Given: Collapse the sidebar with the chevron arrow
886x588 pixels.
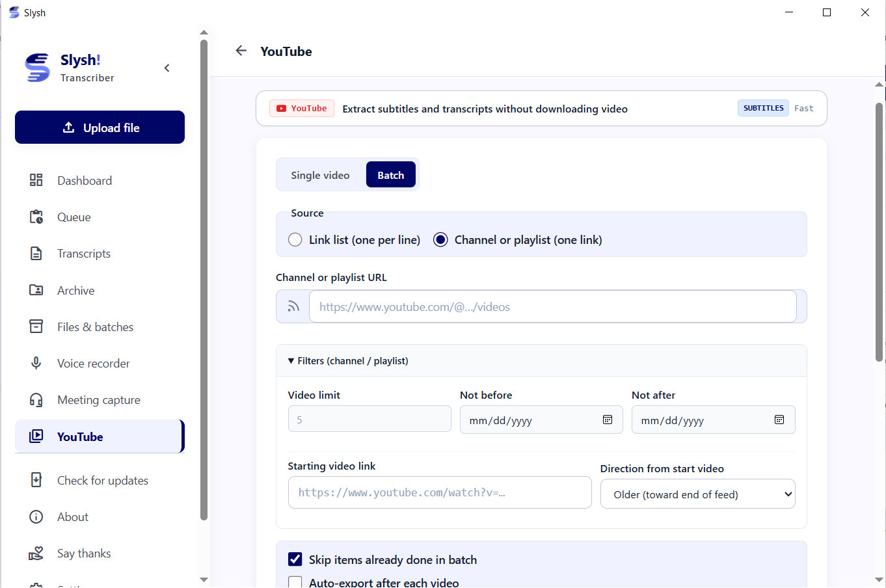Looking at the screenshot, I should (x=167, y=68).
